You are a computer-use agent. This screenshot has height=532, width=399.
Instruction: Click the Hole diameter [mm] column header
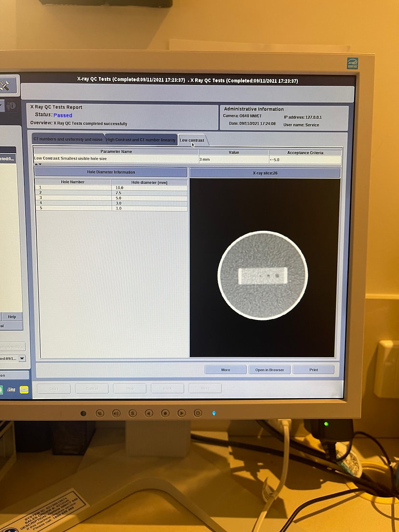(149, 182)
